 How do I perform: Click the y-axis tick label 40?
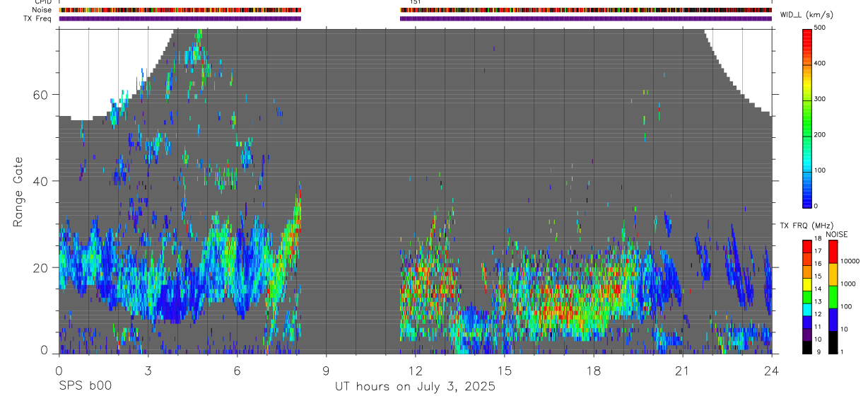[40, 181]
